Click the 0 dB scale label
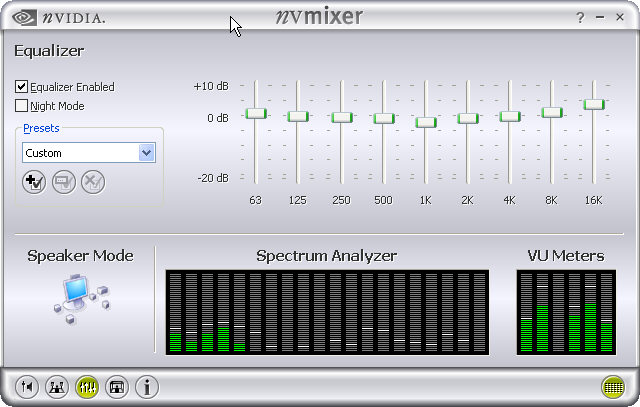The width and height of the screenshot is (640, 407). pos(218,118)
